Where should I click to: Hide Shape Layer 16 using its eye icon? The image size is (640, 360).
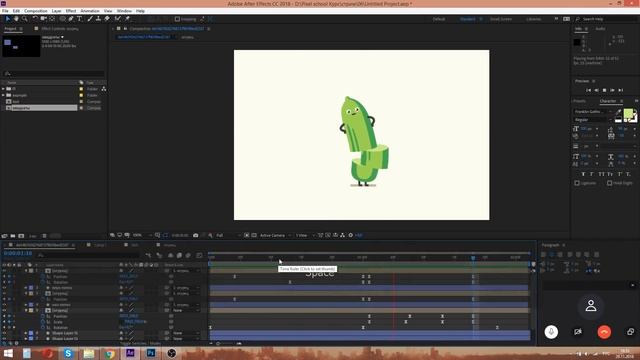point(4,333)
